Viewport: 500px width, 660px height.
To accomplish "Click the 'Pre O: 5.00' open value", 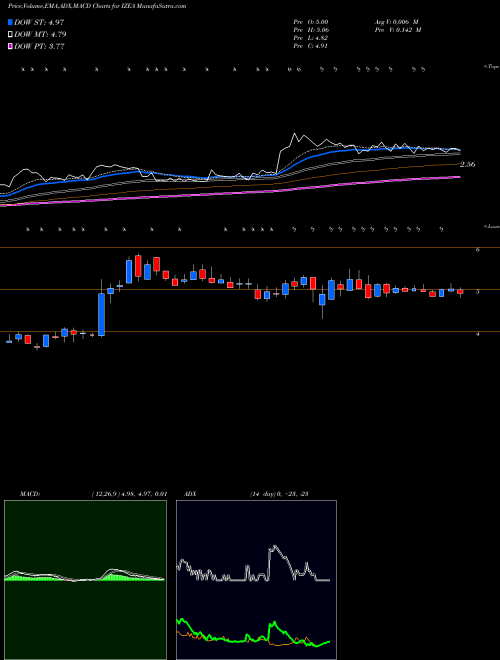I will (x=311, y=22).
